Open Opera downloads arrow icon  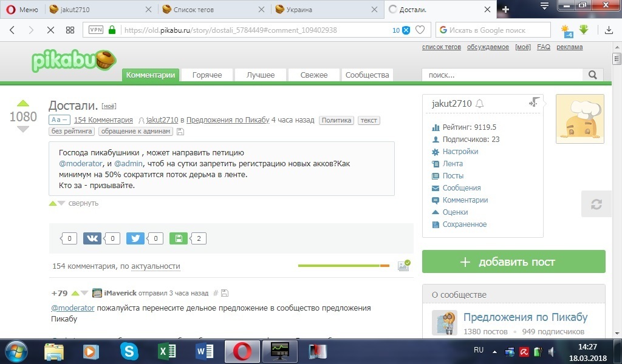pyautogui.click(x=609, y=30)
